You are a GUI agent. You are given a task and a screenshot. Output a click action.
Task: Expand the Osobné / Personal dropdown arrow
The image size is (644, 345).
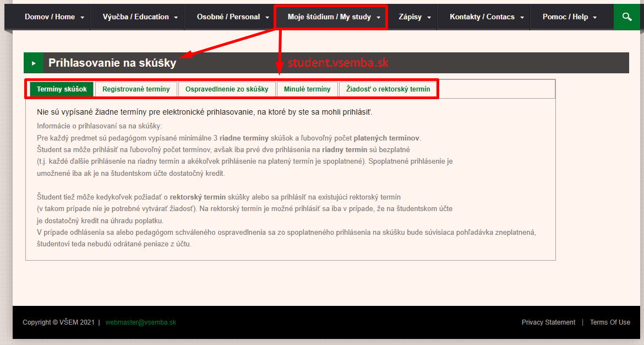tap(267, 18)
